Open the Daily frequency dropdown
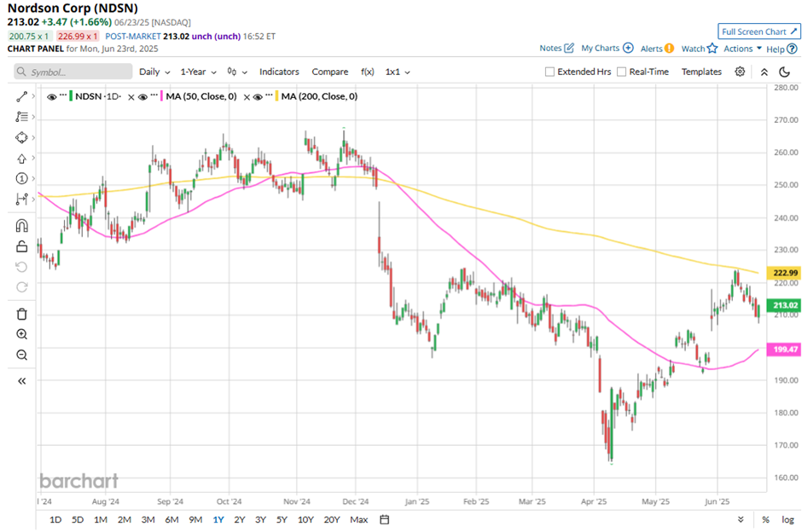The width and height of the screenshot is (802, 532). coord(154,72)
